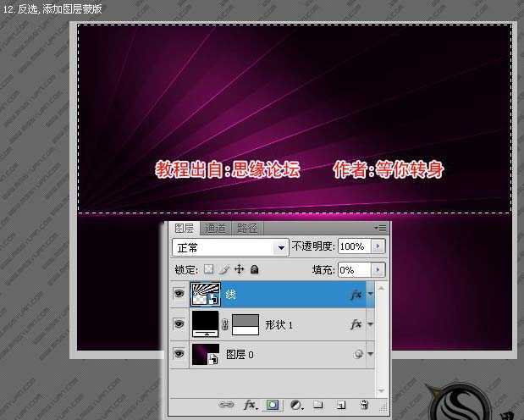This screenshot has height=420, width=524.
Task: Create a new layer group folder
Action: [317, 405]
